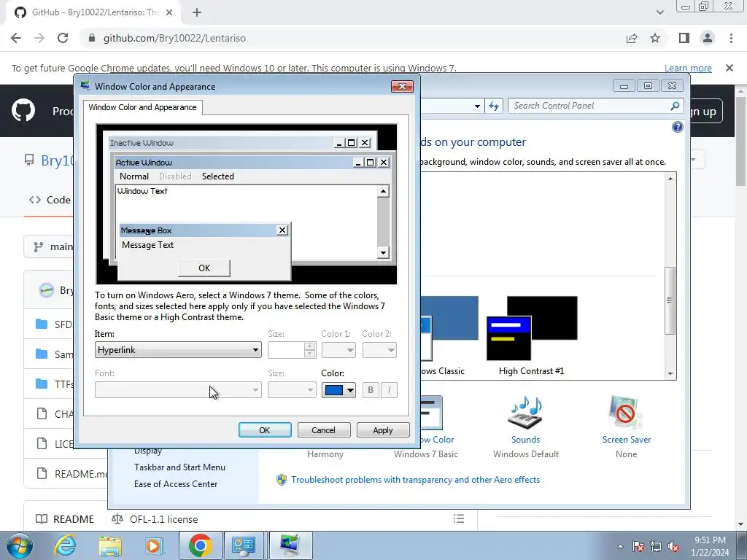Click Chrome's forward arrow
Image resolution: width=747 pixels, height=560 pixels.
click(39, 38)
